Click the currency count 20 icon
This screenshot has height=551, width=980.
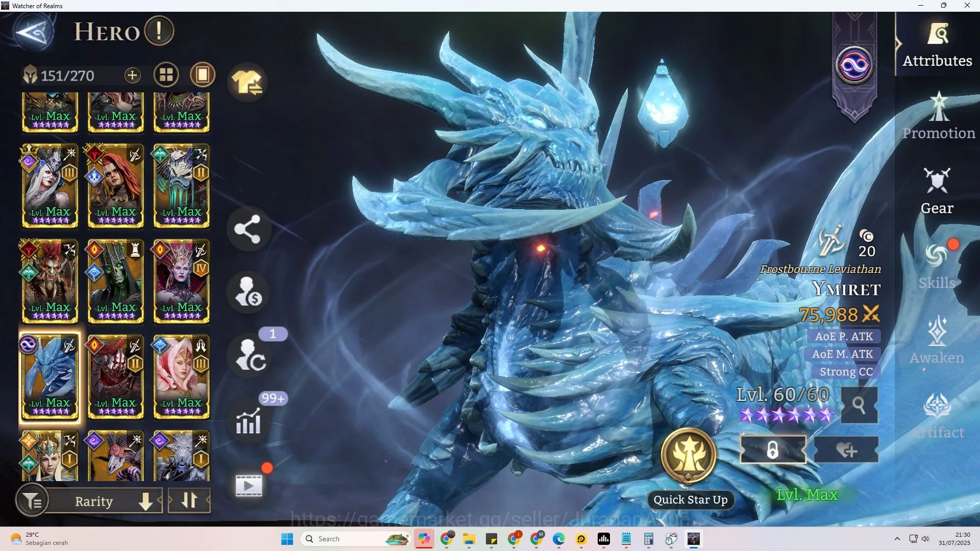(x=867, y=244)
